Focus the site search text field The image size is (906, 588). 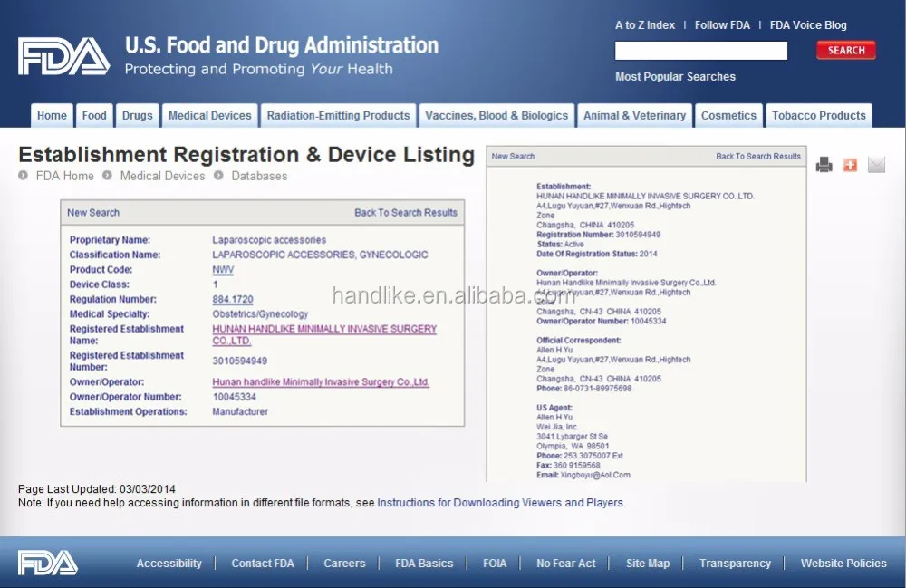[x=701, y=51]
